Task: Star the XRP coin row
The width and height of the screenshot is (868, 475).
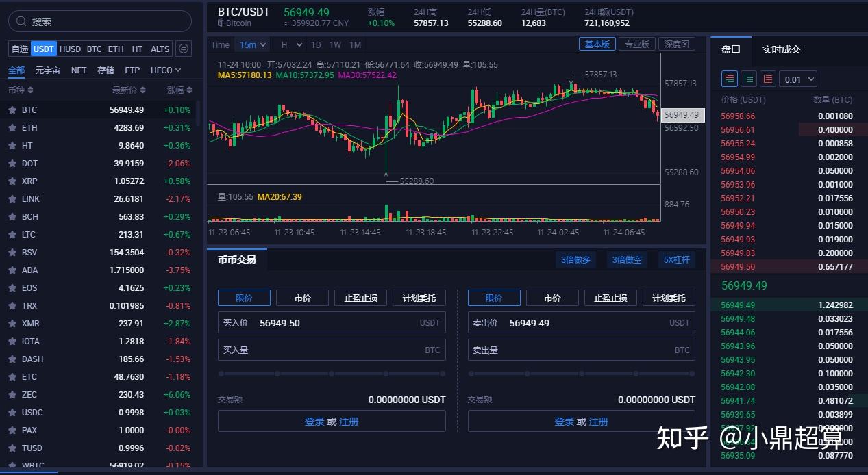Action: tap(12, 181)
